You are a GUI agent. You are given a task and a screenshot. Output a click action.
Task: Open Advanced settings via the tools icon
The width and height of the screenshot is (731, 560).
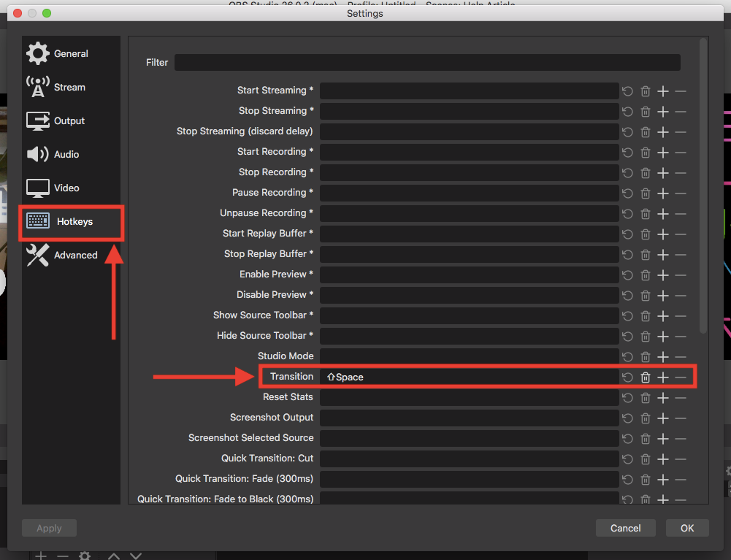[x=37, y=255]
